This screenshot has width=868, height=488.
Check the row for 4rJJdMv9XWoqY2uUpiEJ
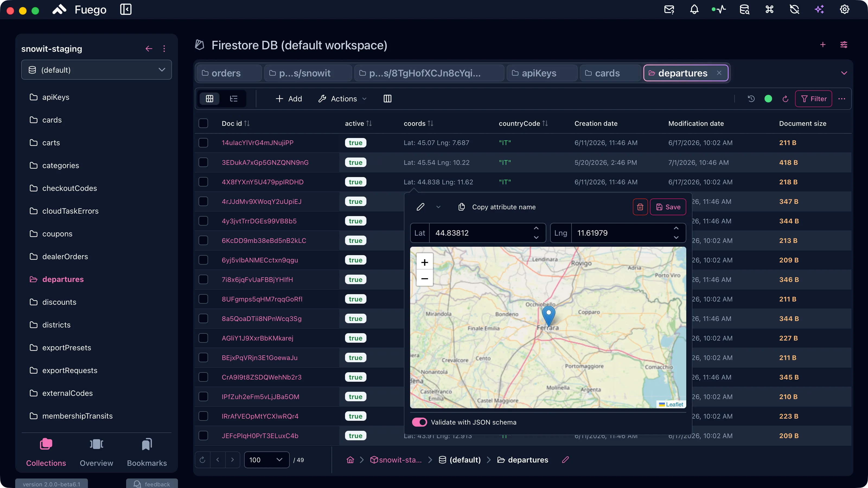click(x=203, y=201)
